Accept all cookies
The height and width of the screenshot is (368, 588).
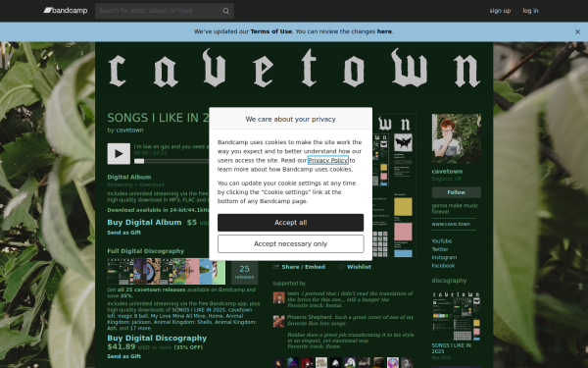click(x=291, y=223)
